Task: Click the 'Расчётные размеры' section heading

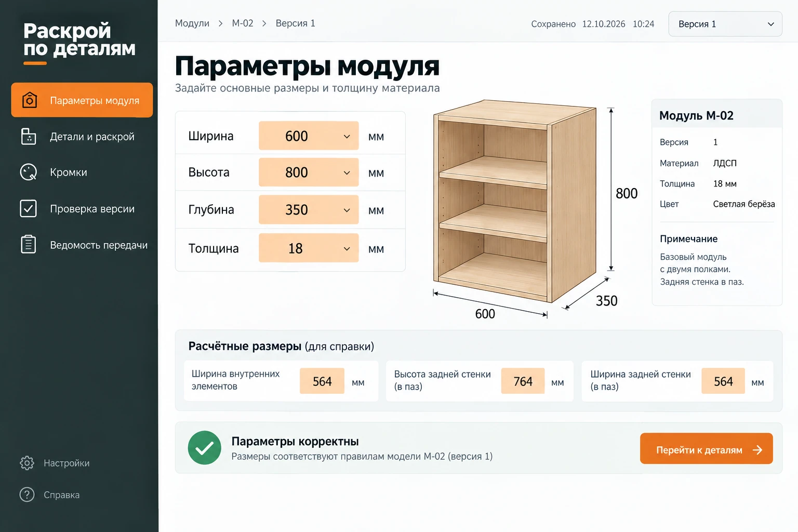Action: pos(245,346)
